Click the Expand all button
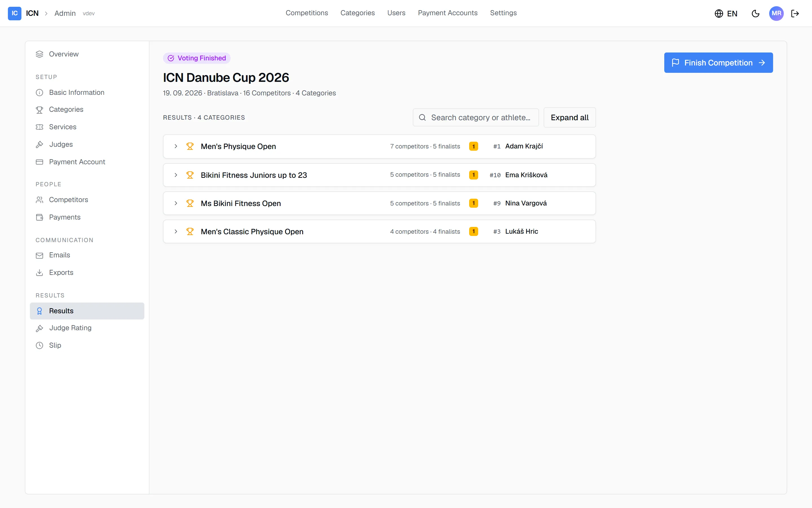812x508 pixels. 570,118
